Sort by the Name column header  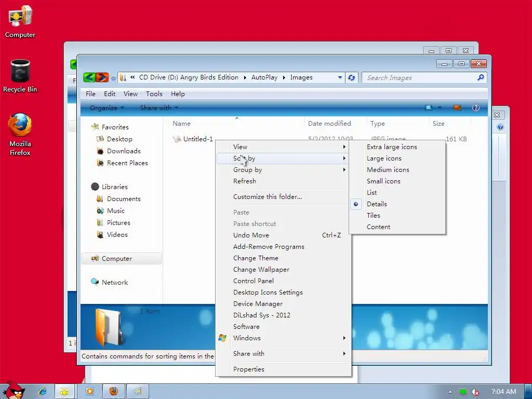click(237, 124)
